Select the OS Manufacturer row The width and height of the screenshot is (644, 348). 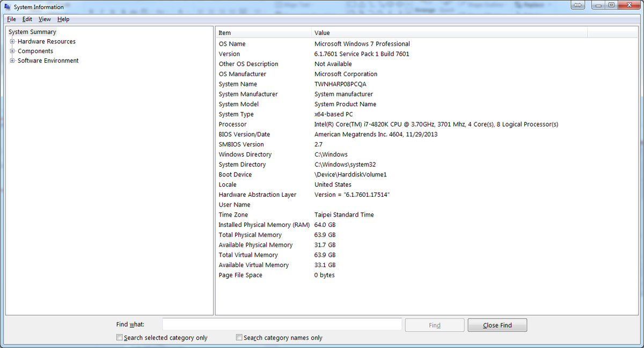[428, 74]
